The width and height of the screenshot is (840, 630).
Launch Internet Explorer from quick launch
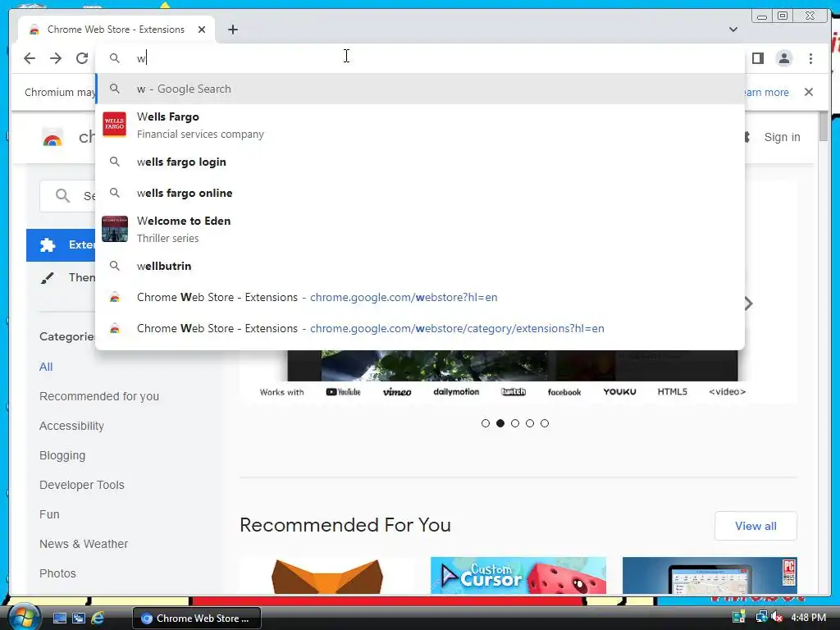(98, 619)
